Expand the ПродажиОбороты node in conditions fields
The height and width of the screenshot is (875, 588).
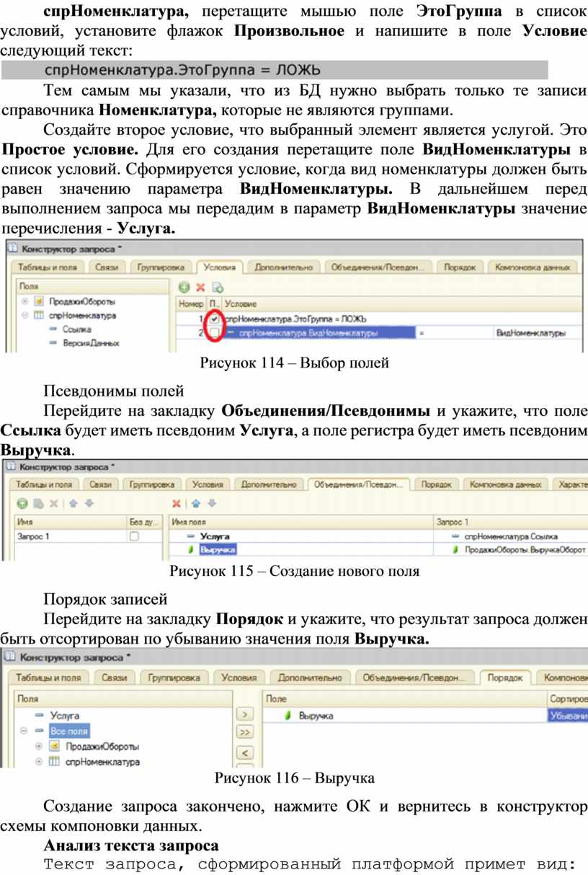[x=25, y=301]
